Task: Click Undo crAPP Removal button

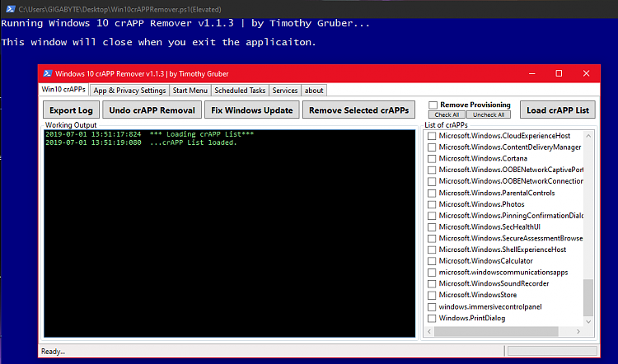Action: pyautogui.click(x=152, y=110)
